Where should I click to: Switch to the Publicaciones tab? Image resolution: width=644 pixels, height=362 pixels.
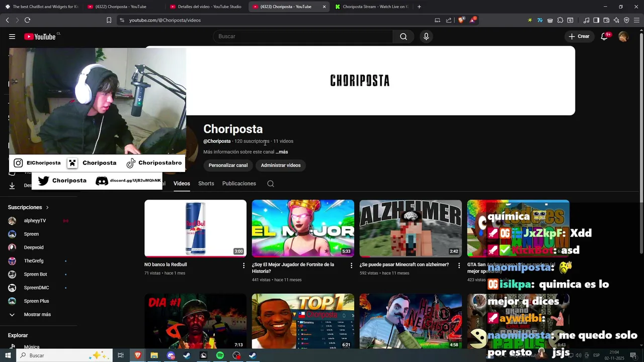[239, 184]
